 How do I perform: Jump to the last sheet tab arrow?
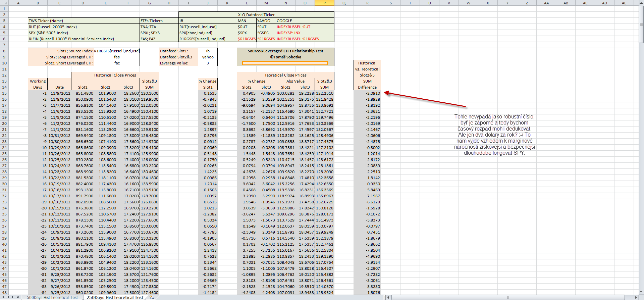click(17, 297)
